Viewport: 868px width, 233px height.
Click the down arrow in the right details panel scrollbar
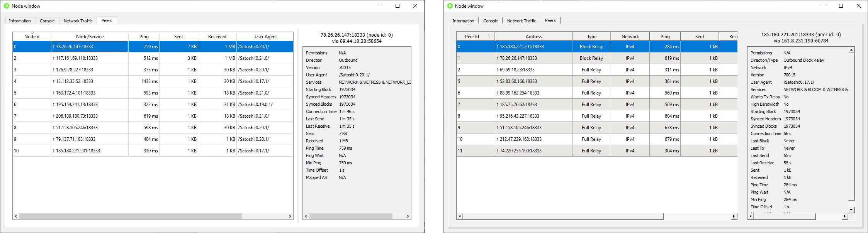[851, 209]
